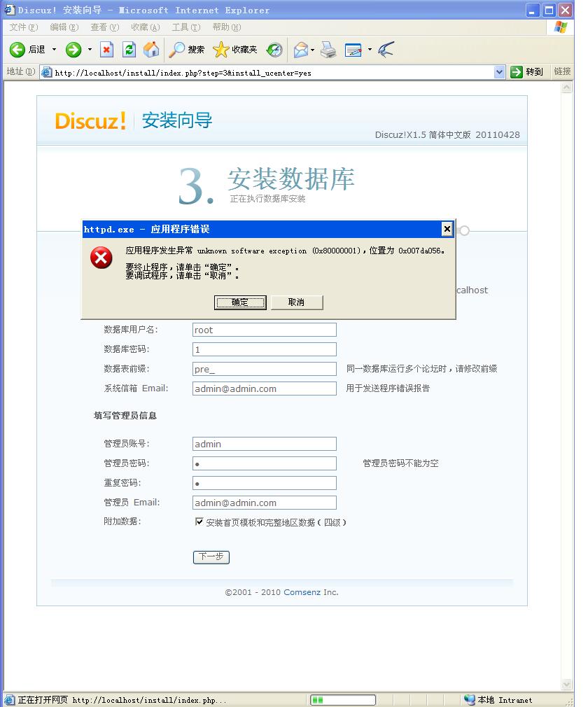
Task: Click the scrollbar down arrow
Action: coord(567,685)
